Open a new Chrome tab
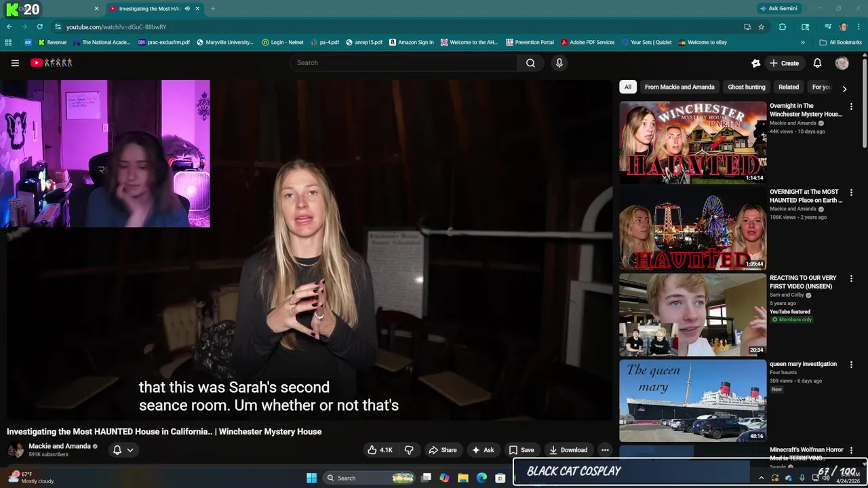 (x=212, y=9)
